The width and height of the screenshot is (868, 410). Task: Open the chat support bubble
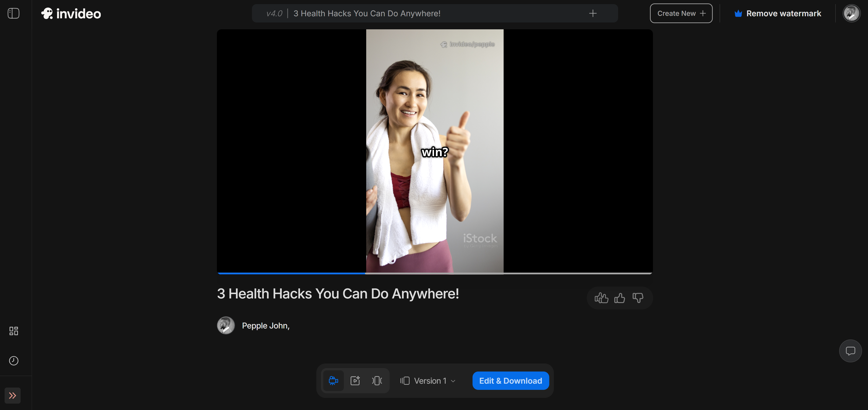[x=850, y=351]
